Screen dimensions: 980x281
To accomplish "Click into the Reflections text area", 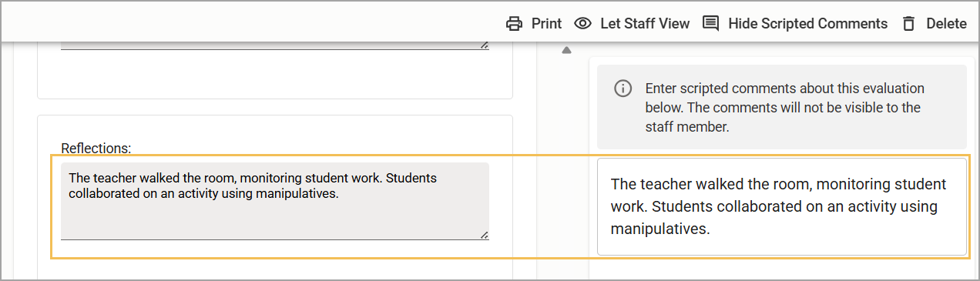I will pyautogui.click(x=274, y=201).
